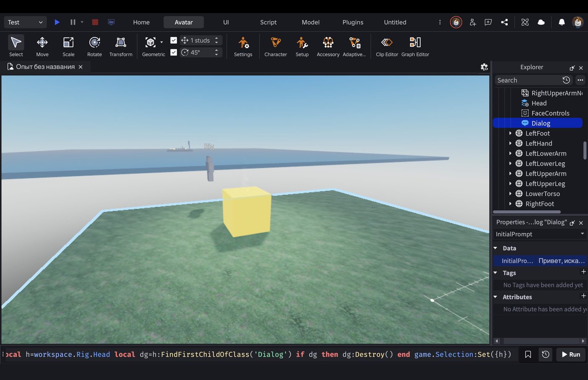Expand the LeftFoot tree node

point(510,133)
